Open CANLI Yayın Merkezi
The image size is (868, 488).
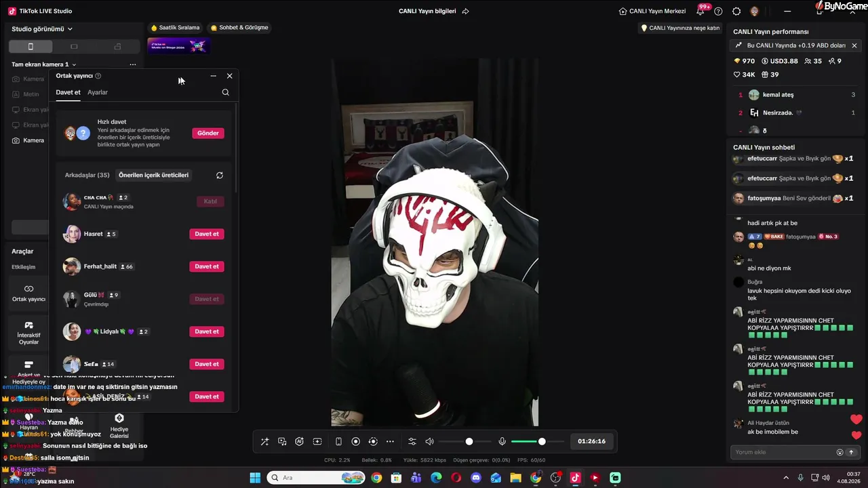click(x=652, y=11)
